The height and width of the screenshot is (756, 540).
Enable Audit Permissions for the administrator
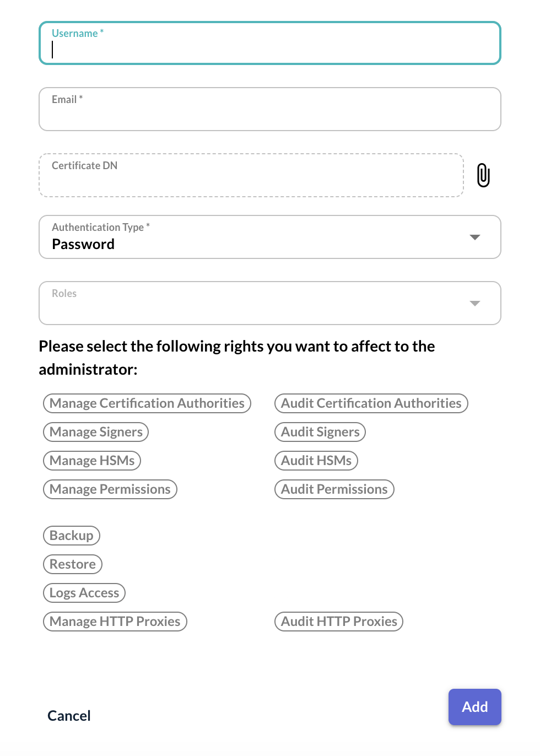[334, 489]
